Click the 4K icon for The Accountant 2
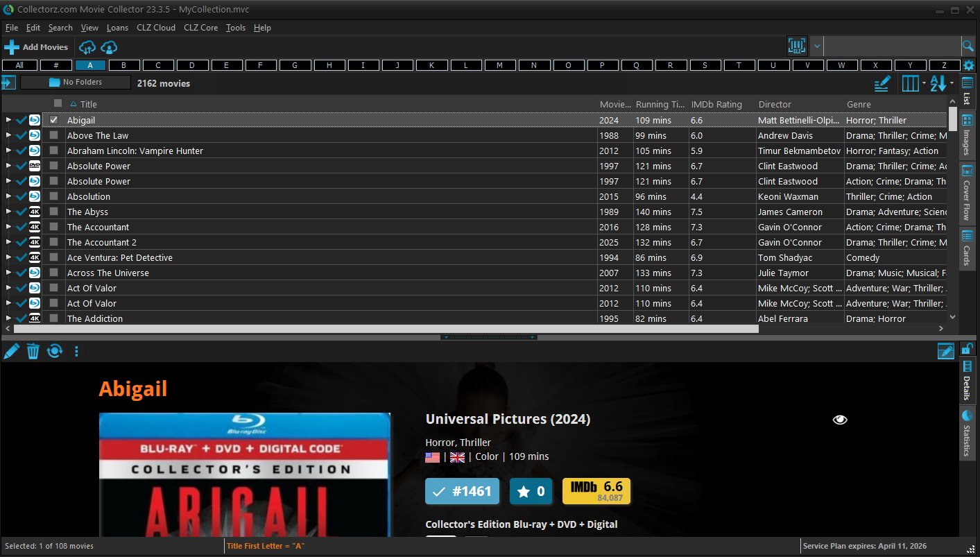Viewport: 980px width, 557px height. [35, 242]
